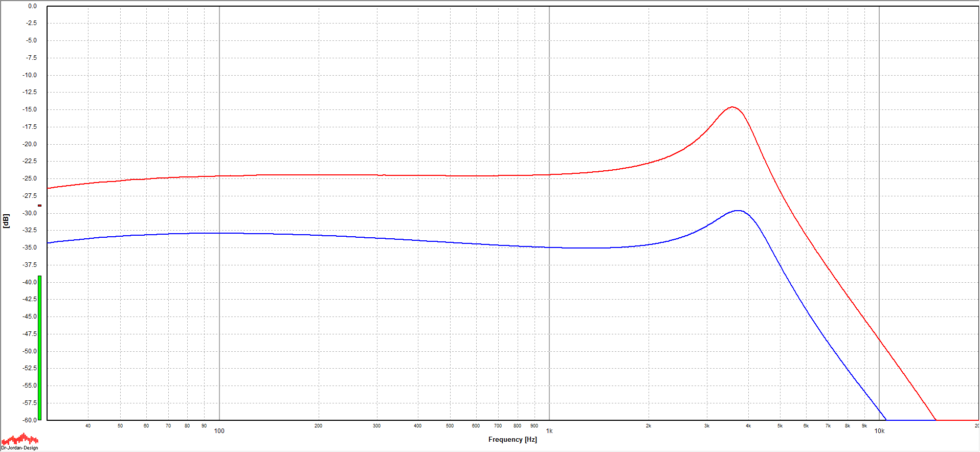This screenshot has width=980, height=452.
Task: Click the Dr-Jordan-Design logo
Action: (19, 441)
